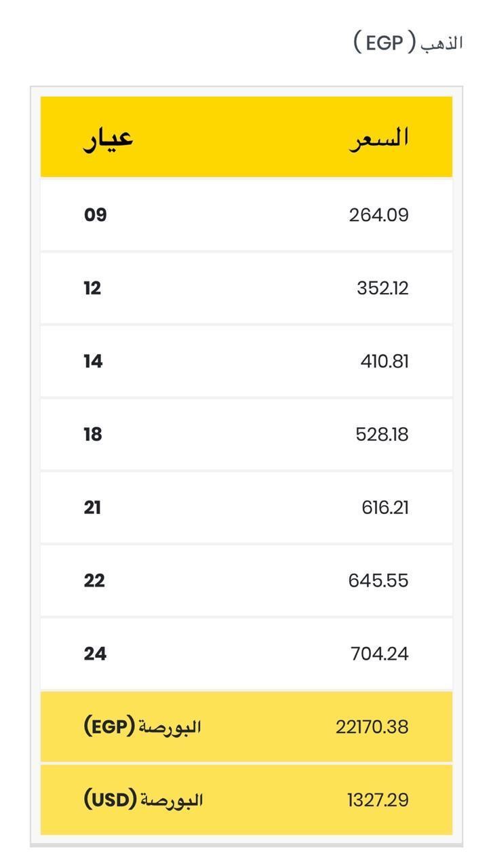The width and height of the screenshot is (495, 868).
Task: Click the عيار column header
Action: (108, 138)
